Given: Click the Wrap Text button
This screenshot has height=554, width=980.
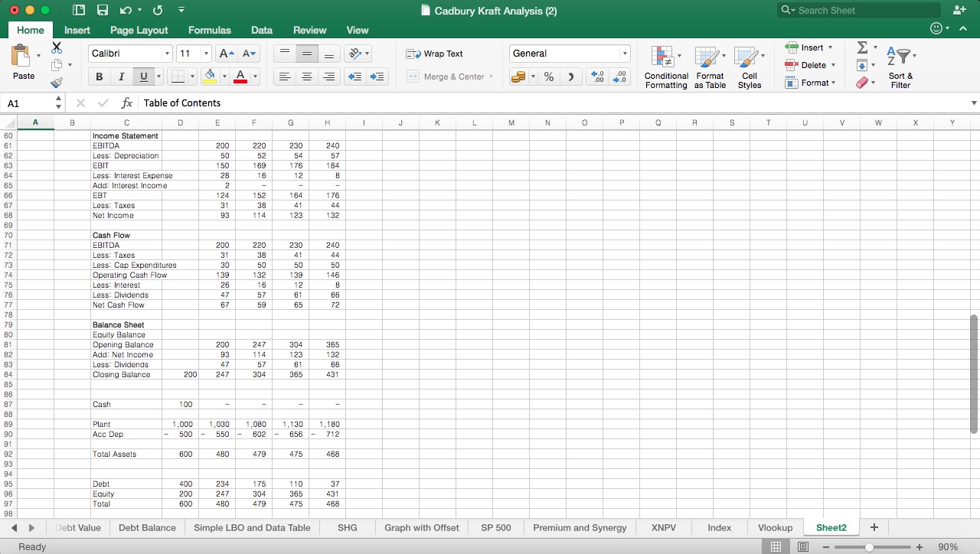Looking at the screenshot, I should pyautogui.click(x=435, y=54).
